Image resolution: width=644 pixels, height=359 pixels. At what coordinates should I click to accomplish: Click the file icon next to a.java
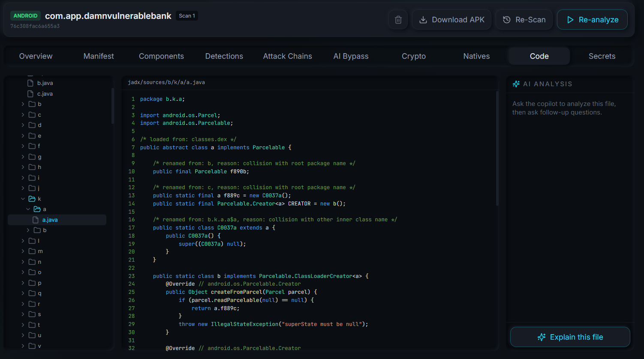(36, 220)
